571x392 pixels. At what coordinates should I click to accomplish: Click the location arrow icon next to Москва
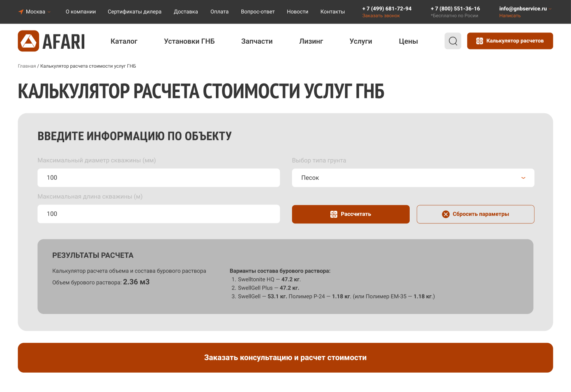[21, 12]
